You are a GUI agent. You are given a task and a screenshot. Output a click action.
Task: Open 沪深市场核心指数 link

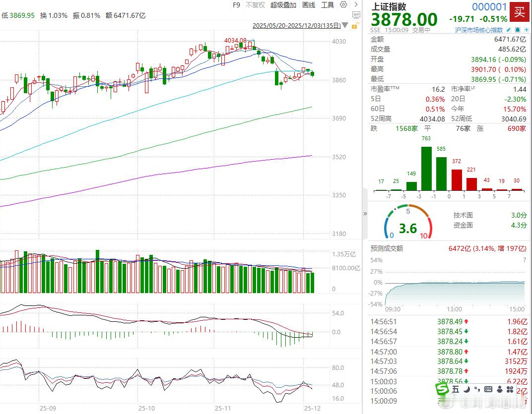pos(479,30)
